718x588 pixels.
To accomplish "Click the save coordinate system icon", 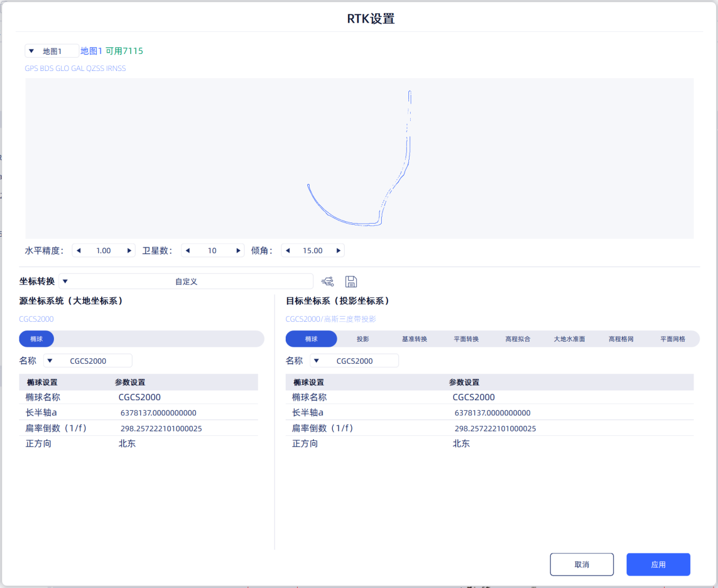I will click(x=351, y=282).
